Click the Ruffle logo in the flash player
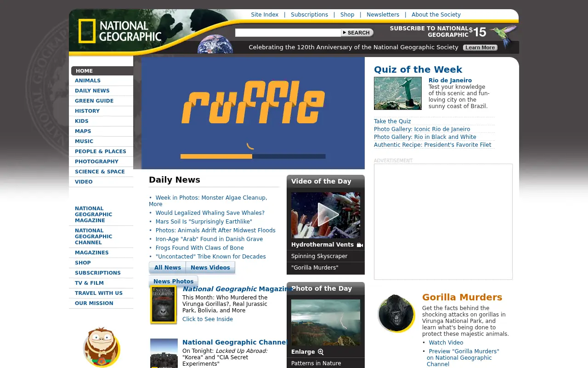The width and height of the screenshot is (588, 368). (x=253, y=102)
